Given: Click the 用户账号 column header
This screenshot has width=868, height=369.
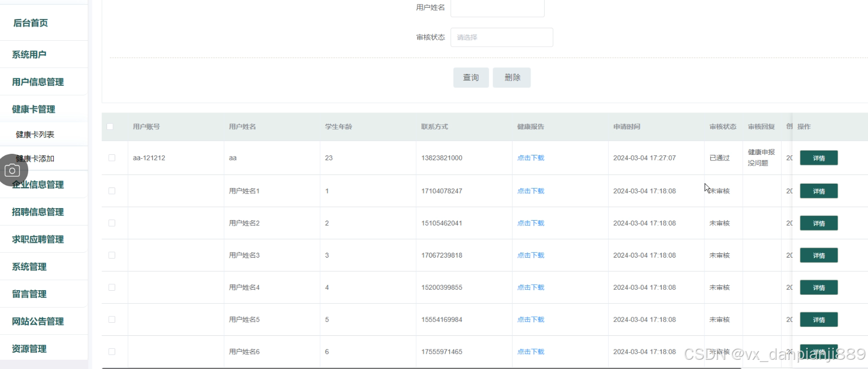Looking at the screenshot, I should [146, 127].
